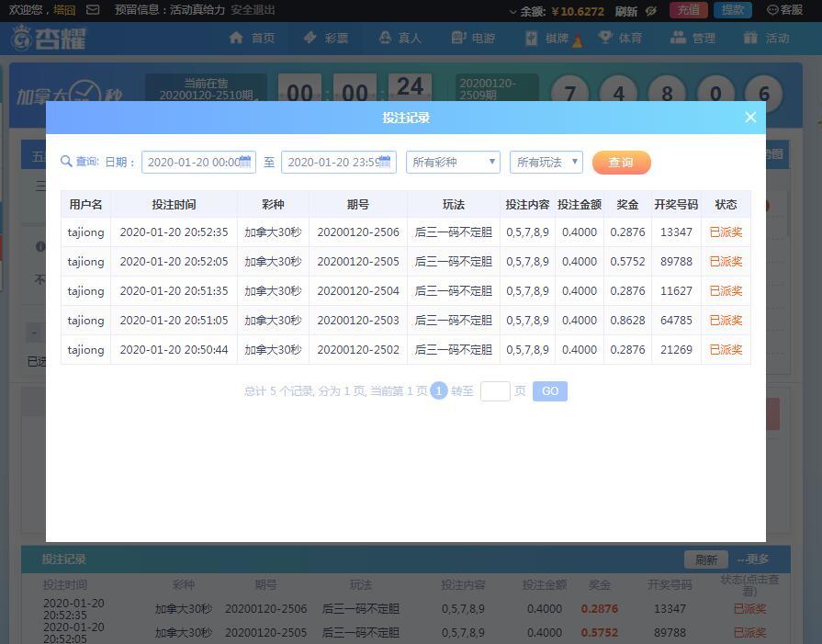Image resolution: width=822 pixels, height=644 pixels.
Task: Open the start date calendar picker
Action: [x=245, y=162]
